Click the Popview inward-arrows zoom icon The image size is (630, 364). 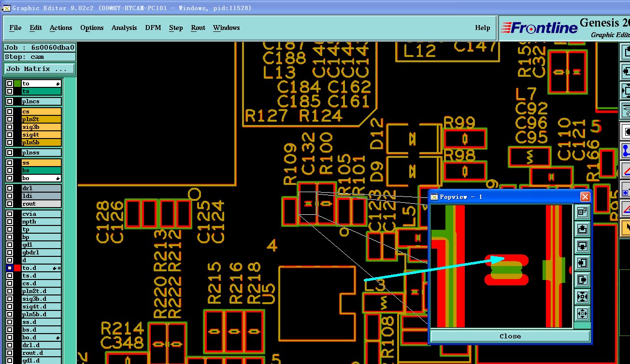[x=582, y=296]
